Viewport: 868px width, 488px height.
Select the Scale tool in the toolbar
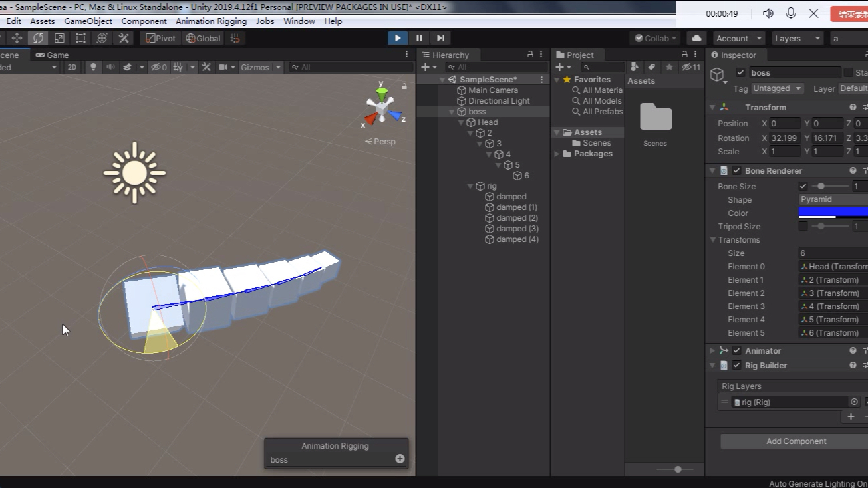pos(60,38)
